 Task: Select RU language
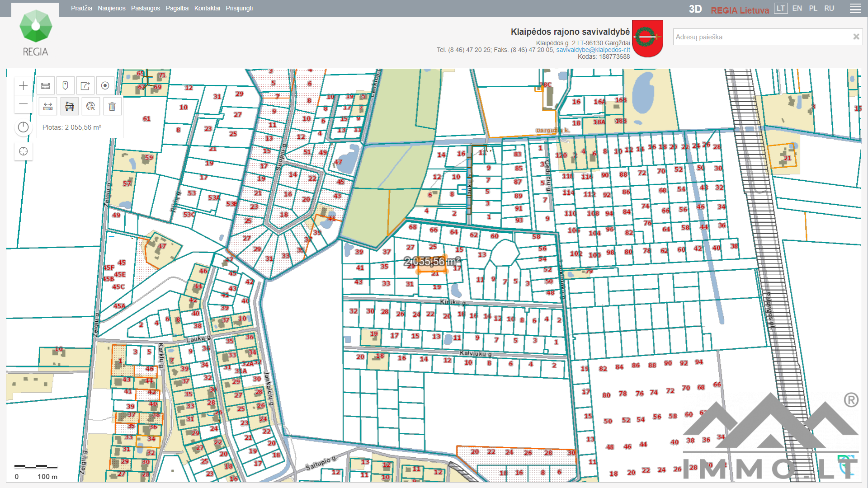pos(829,8)
